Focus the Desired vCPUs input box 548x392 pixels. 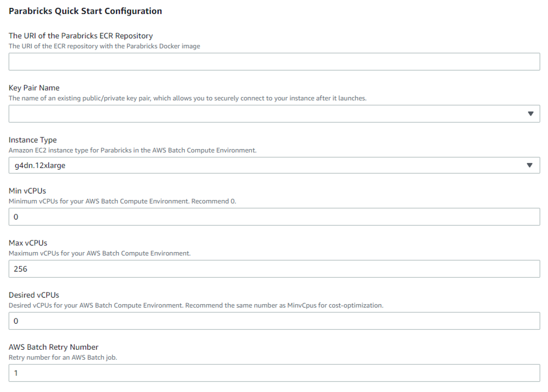click(x=274, y=321)
